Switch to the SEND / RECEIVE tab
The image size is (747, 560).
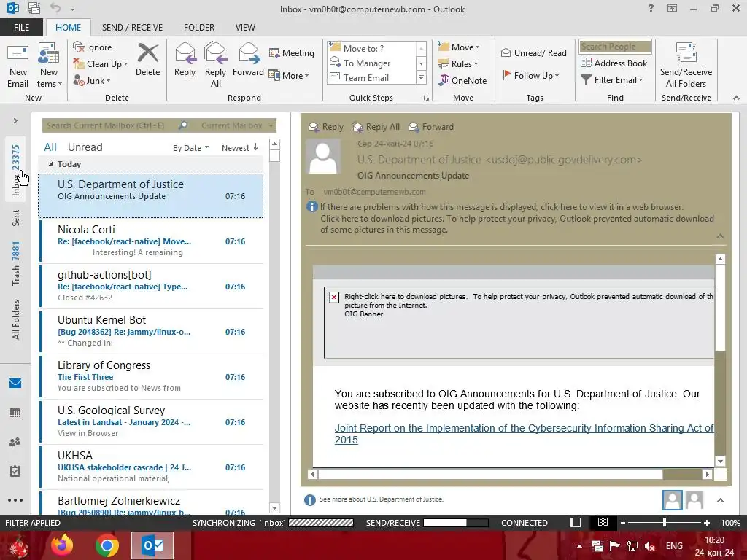coord(132,28)
